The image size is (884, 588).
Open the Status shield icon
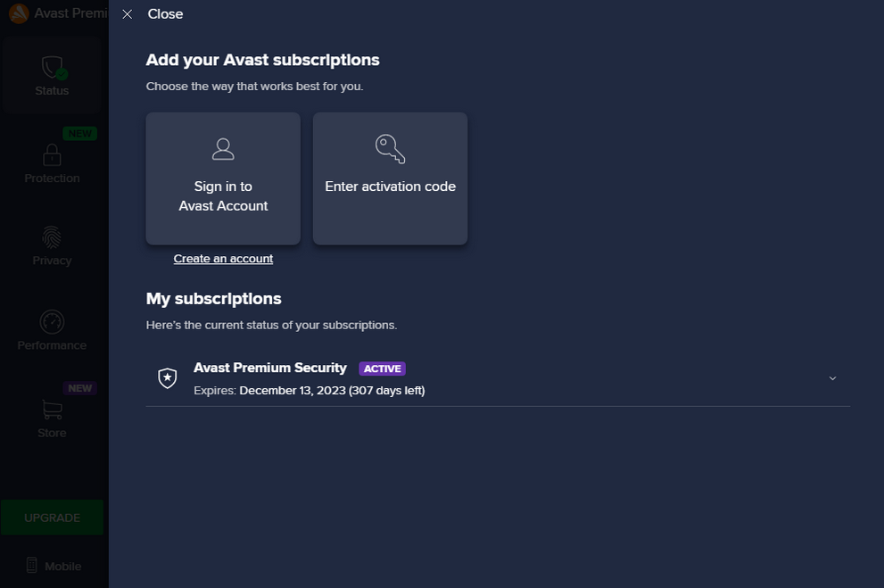[54, 68]
